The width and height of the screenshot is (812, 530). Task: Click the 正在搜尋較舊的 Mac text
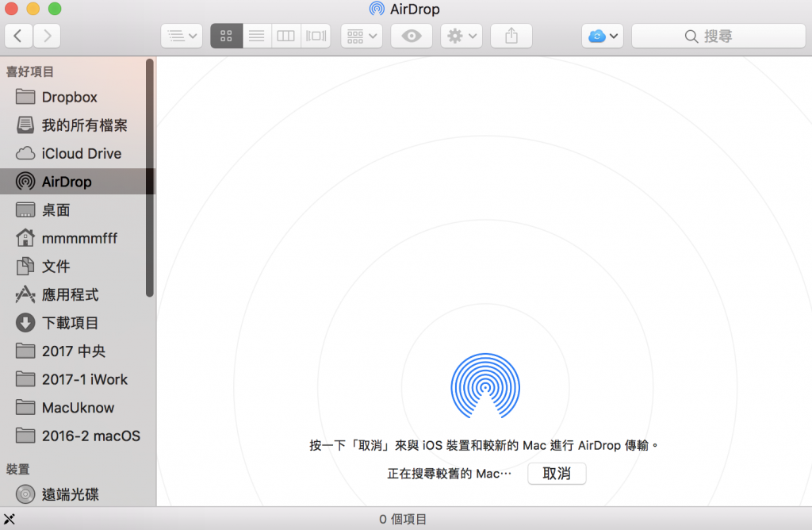coord(449,474)
